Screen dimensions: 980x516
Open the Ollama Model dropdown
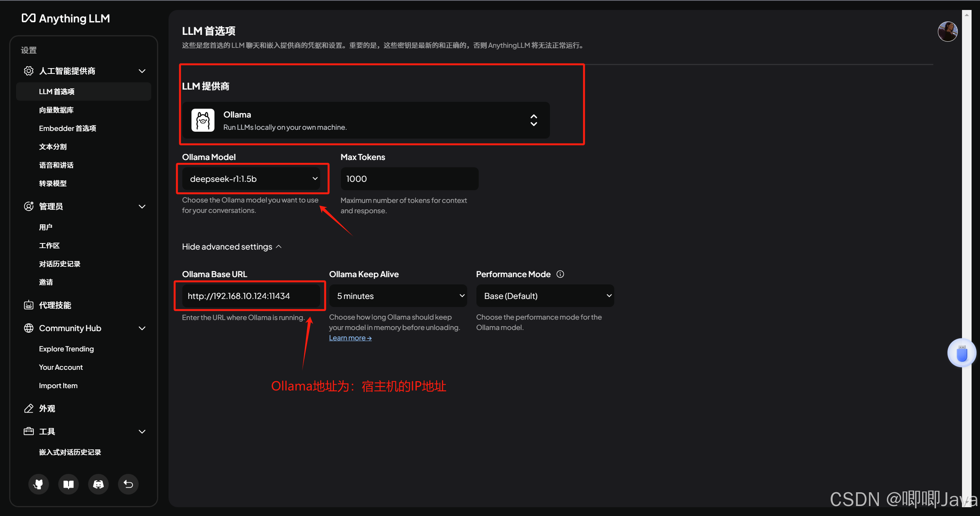pos(251,179)
